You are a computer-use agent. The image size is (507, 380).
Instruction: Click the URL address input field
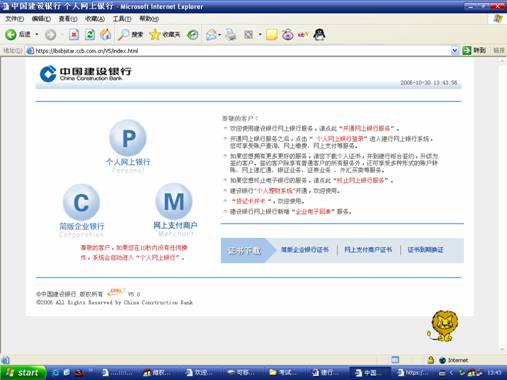(x=243, y=51)
